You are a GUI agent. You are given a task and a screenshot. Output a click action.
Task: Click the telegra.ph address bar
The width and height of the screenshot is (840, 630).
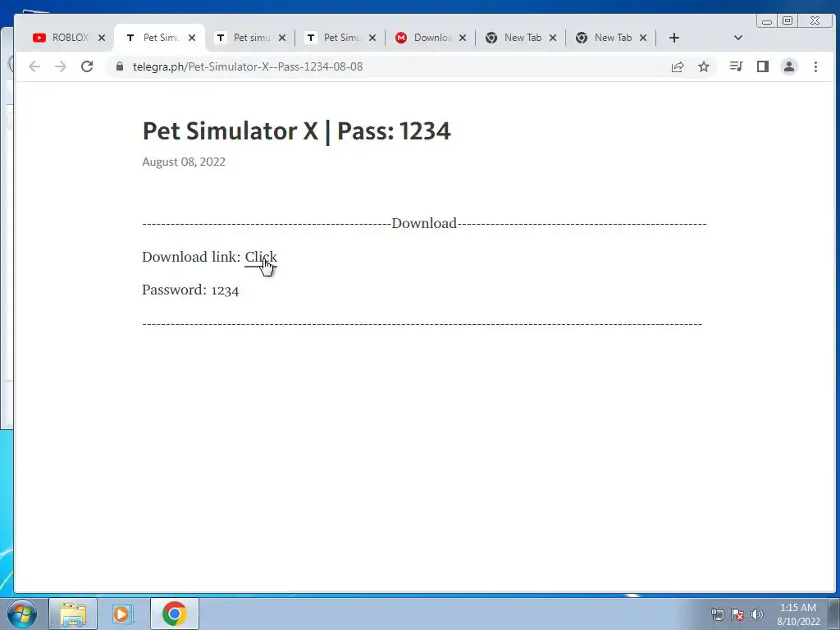click(386, 66)
